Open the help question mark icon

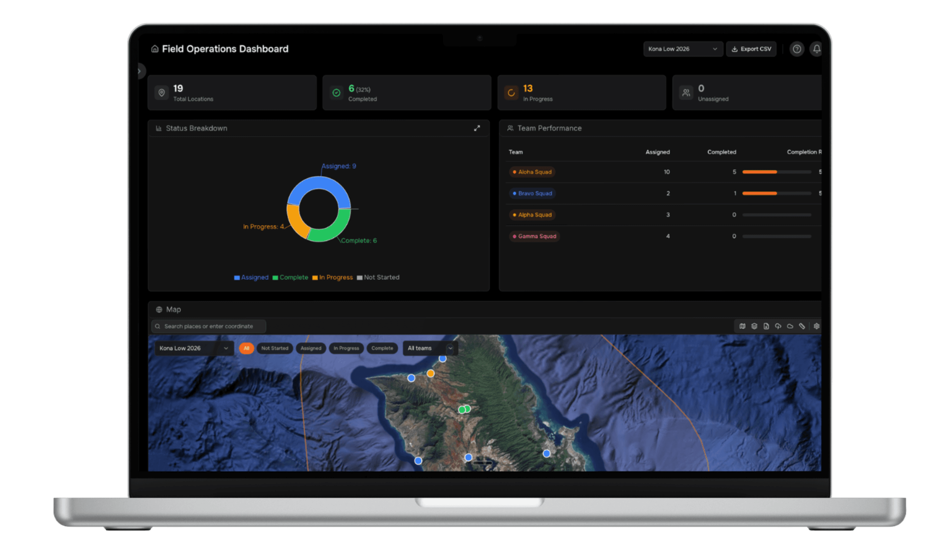[x=797, y=49]
